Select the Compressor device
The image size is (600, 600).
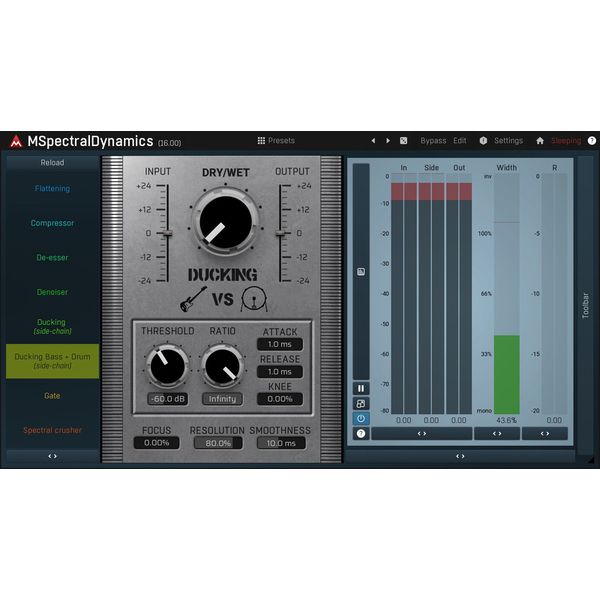(x=52, y=223)
